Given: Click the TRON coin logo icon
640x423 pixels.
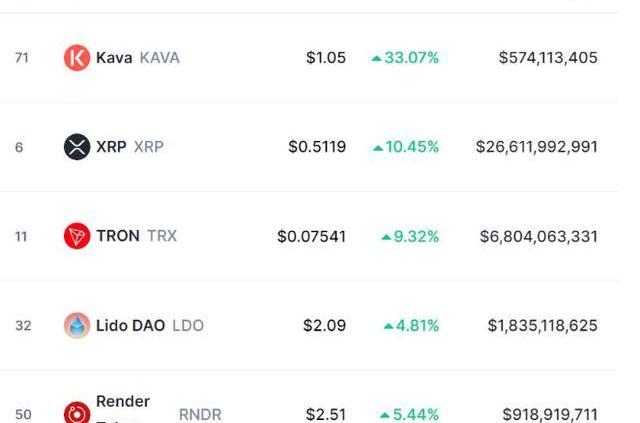Looking at the screenshot, I should pos(77,236).
